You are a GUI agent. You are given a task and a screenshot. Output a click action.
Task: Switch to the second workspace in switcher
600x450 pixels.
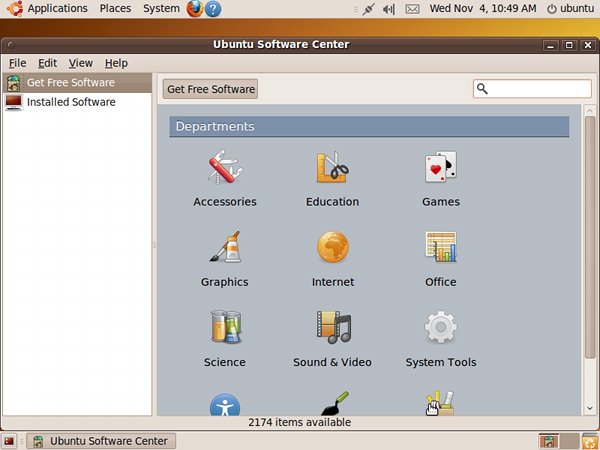pos(569,441)
